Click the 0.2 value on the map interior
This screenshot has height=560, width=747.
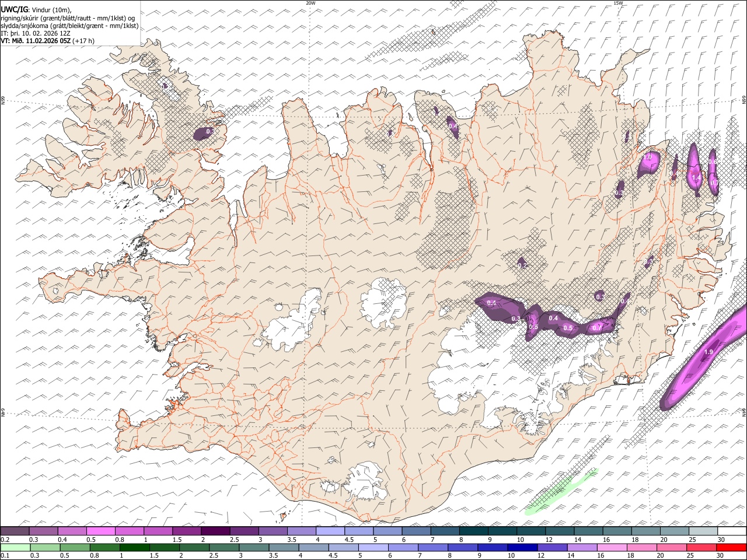coord(522,265)
